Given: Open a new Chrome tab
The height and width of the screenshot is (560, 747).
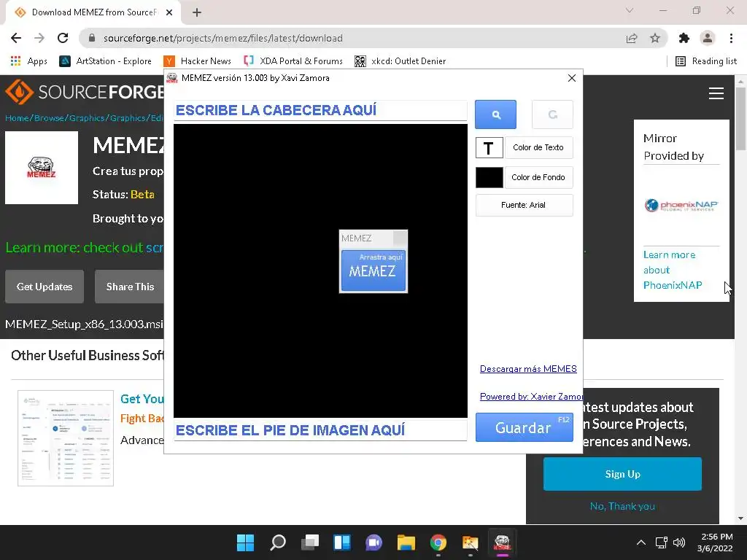Looking at the screenshot, I should pos(197,12).
